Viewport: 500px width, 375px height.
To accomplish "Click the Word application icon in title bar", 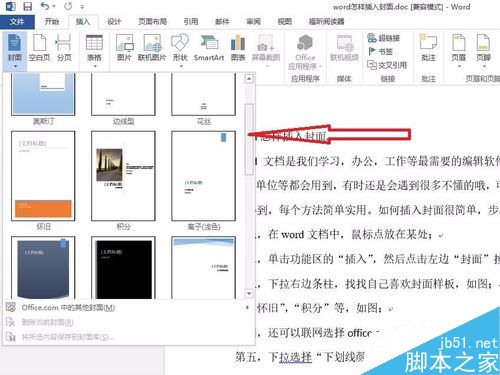I will [x=11, y=6].
